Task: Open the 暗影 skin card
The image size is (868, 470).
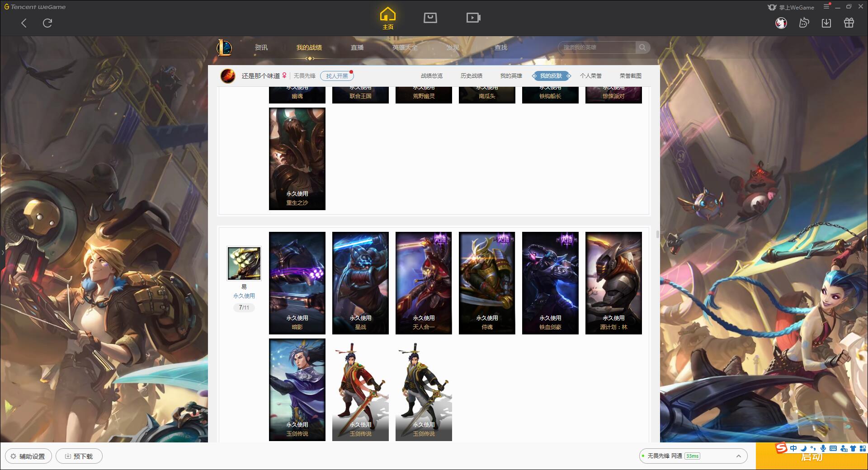Action: click(x=297, y=283)
